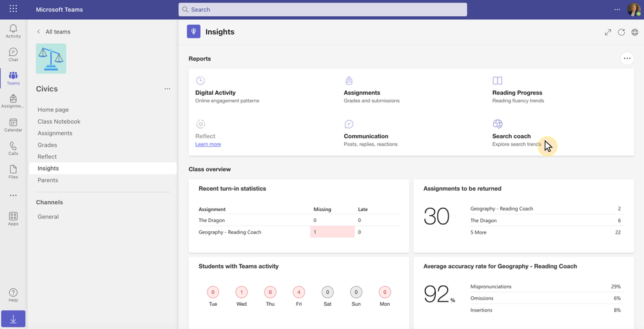Click the Learn more link under Reflect
644x329 pixels.
pyautogui.click(x=208, y=144)
